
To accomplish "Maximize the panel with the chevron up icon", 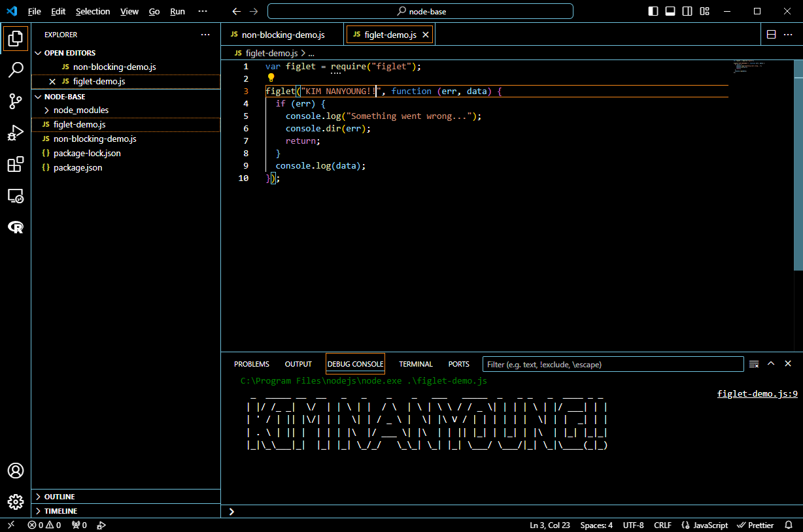I will [x=771, y=364].
